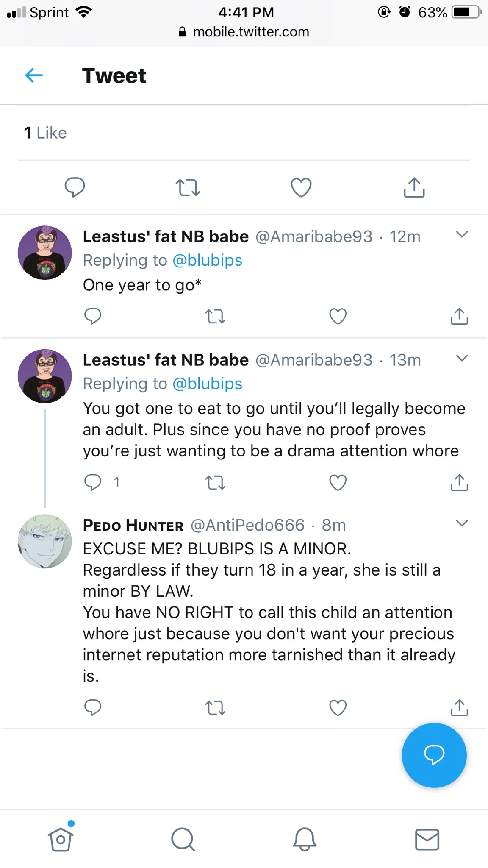Like the main tweet with the heart
This screenshot has width=488, height=868.
click(x=301, y=187)
